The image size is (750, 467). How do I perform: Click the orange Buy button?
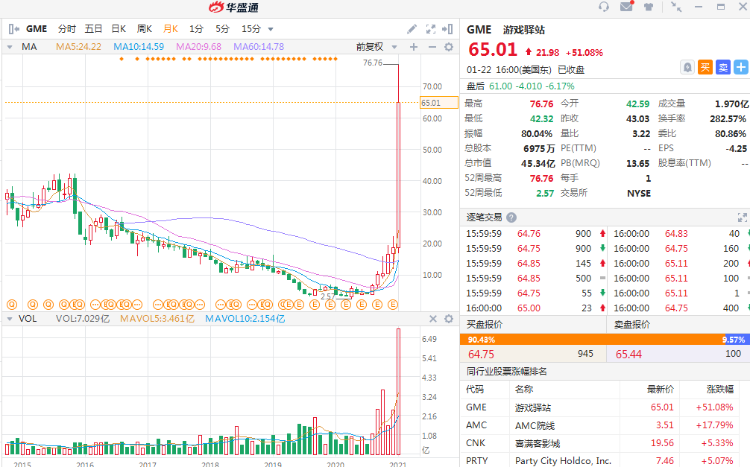[x=705, y=67]
